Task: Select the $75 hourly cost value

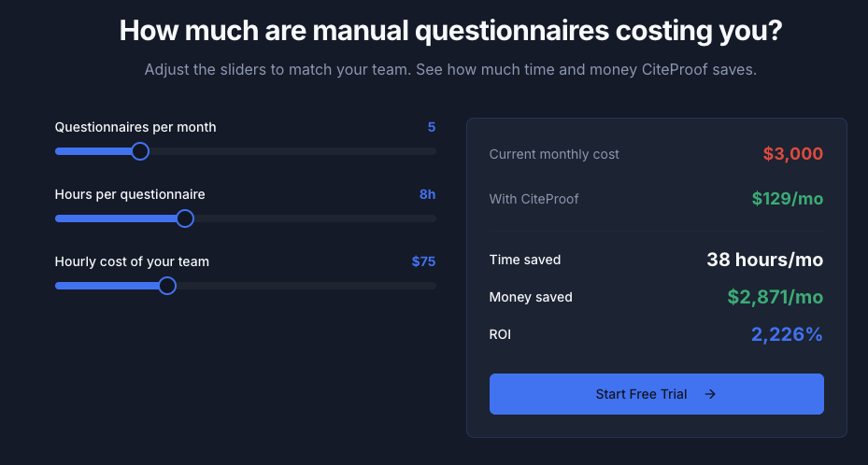Action: (423, 261)
